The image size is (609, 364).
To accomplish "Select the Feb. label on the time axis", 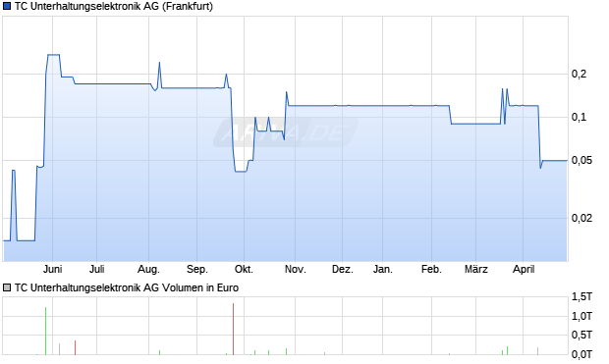I will [x=431, y=269].
